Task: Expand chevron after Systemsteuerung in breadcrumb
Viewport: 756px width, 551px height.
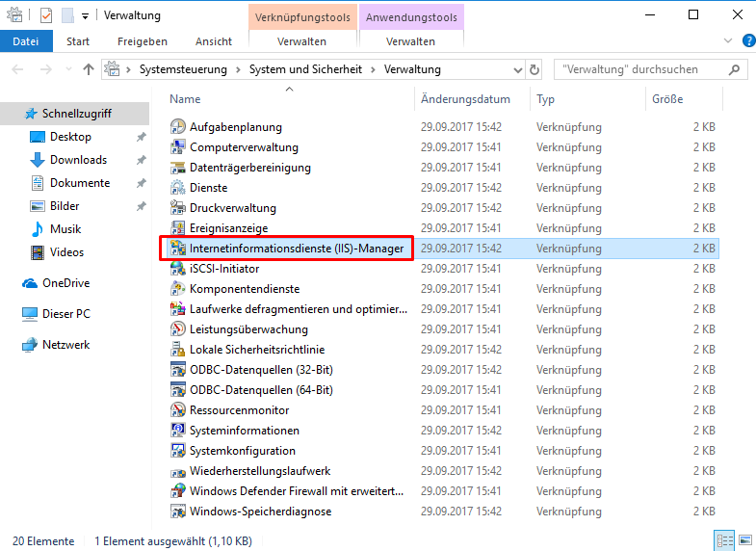Action: [x=238, y=69]
